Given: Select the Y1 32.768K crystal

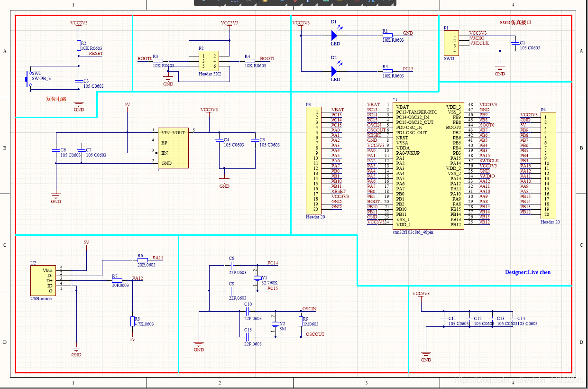Looking at the screenshot, I should click(x=257, y=278).
